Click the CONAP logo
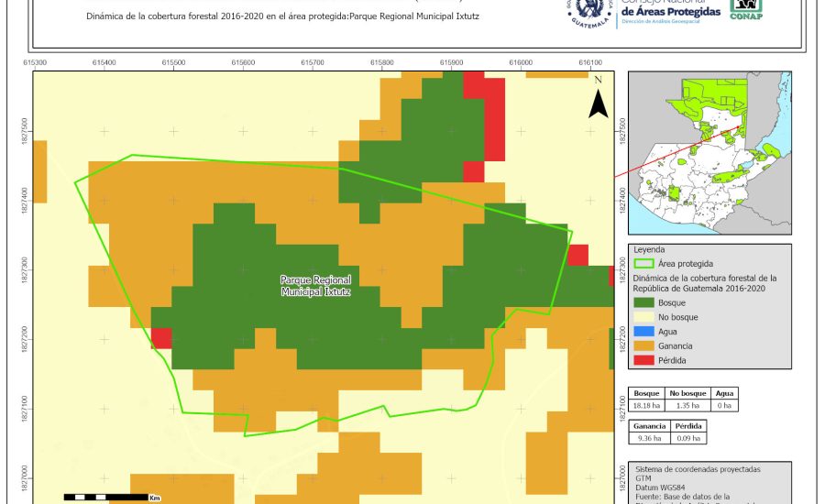 pyautogui.click(x=745, y=9)
